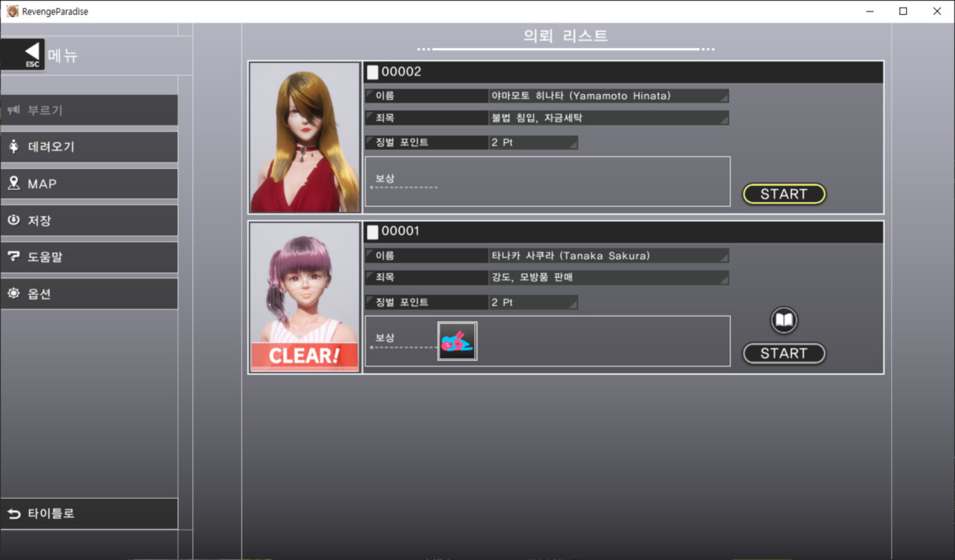The image size is (955, 560).
Task: Select Yamamoto Hinata's portrait thumbnail
Action: point(305,138)
